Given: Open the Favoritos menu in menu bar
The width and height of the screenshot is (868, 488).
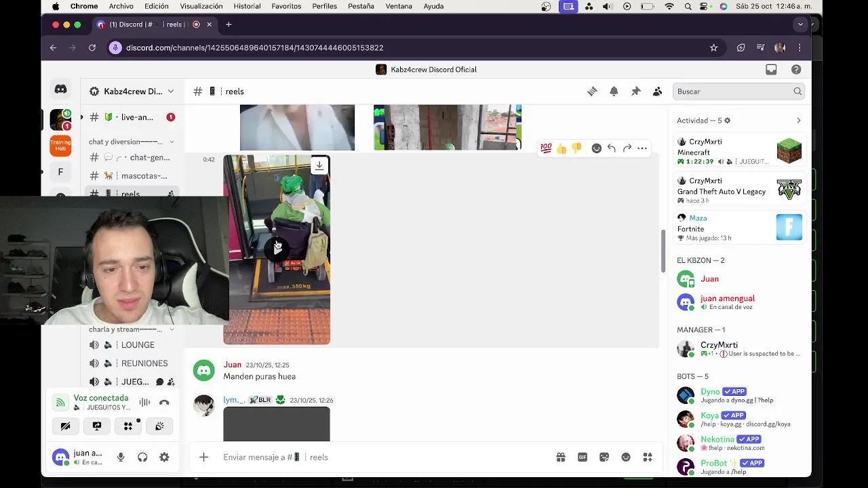Looking at the screenshot, I should click(286, 6).
